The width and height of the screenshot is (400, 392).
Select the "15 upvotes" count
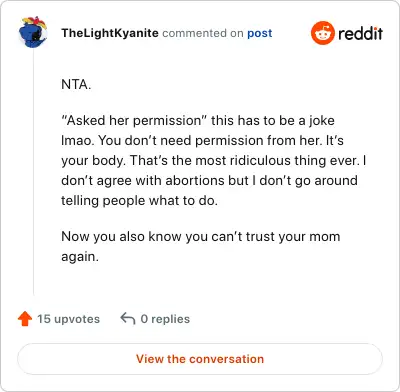click(68, 319)
